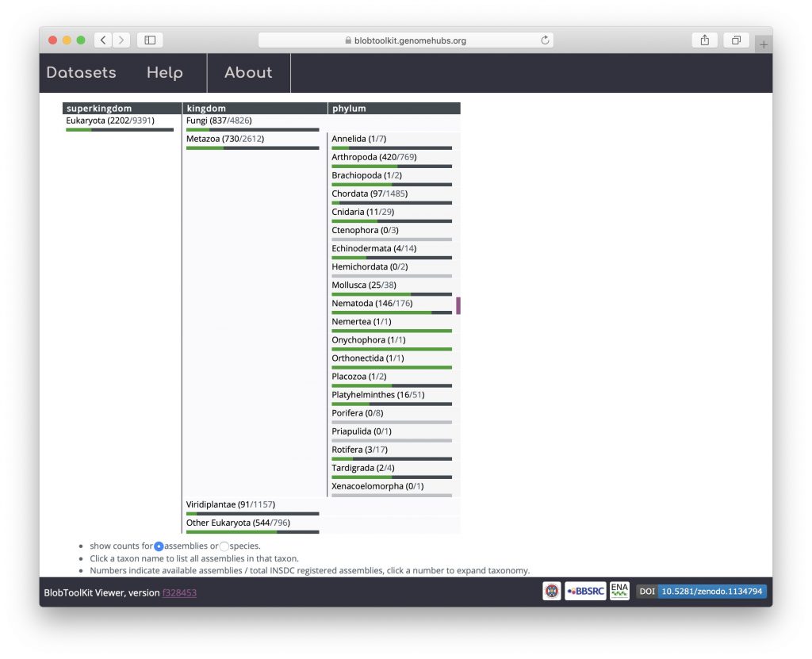
Task: Click the show tab overview icon
Action: 736,40
